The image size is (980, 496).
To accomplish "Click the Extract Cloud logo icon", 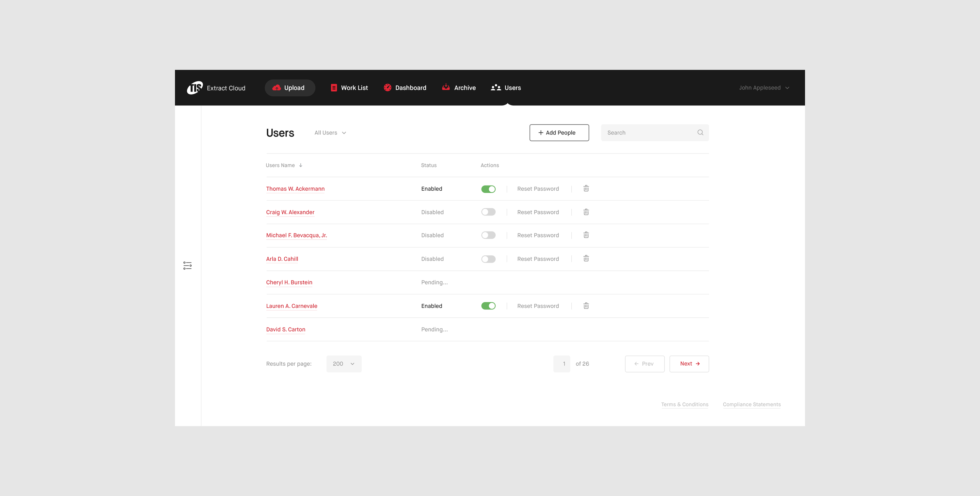I will 195,88.
